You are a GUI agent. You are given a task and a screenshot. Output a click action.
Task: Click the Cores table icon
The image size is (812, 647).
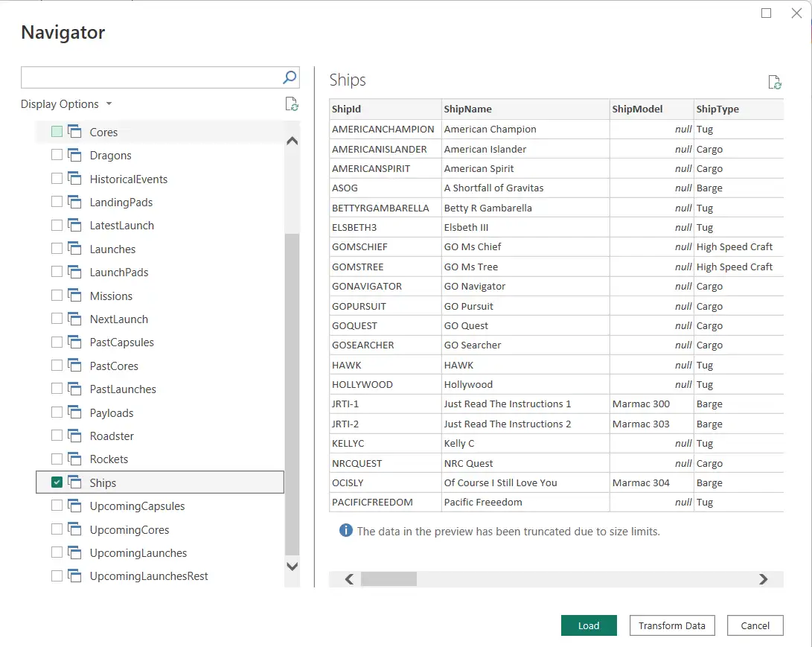coord(74,132)
